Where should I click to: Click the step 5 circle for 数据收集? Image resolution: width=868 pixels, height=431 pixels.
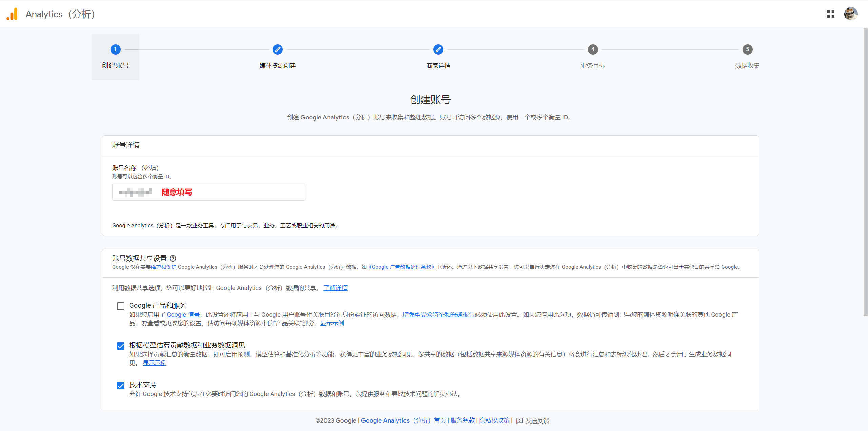click(747, 49)
